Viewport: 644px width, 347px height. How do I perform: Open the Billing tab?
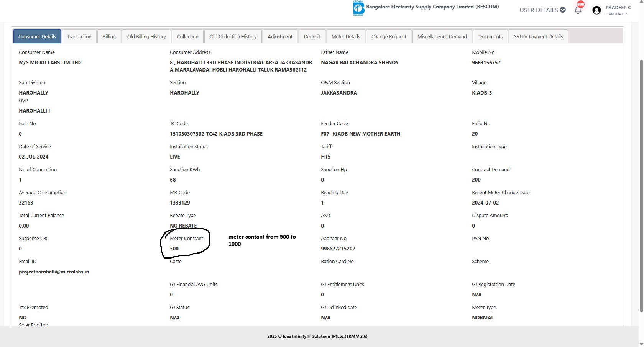pos(109,36)
